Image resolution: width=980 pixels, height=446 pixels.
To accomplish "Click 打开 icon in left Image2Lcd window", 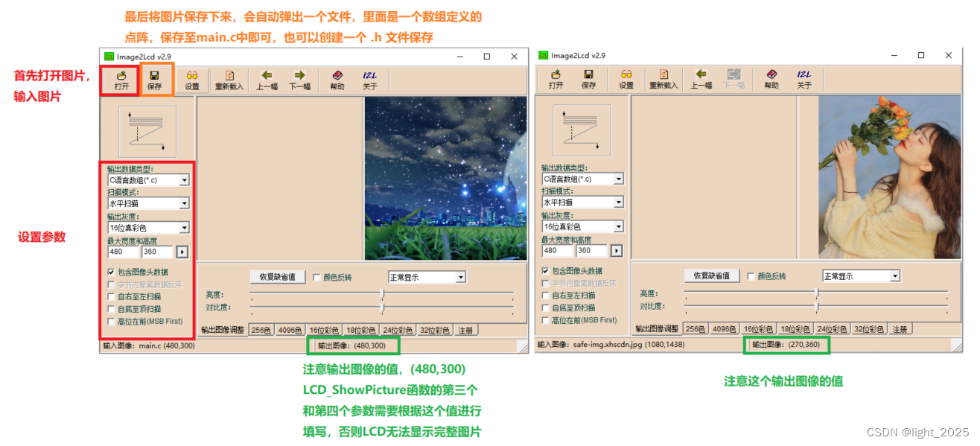I will pos(121,80).
